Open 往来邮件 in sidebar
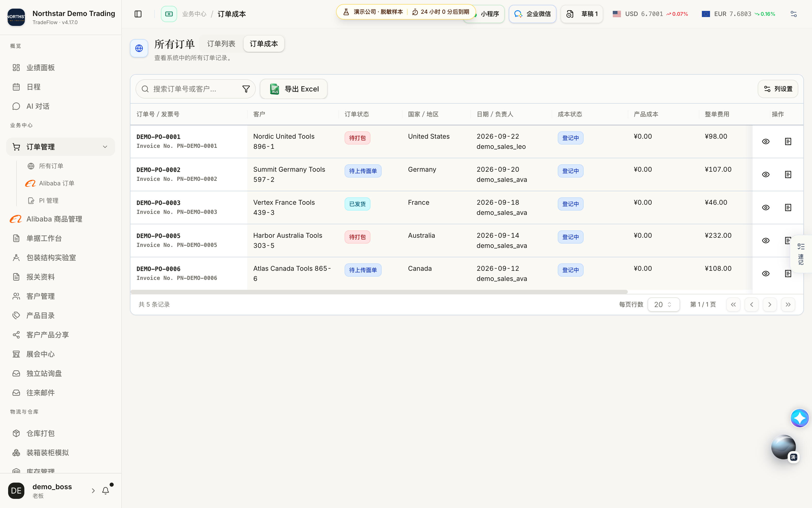This screenshot has width=812, height=508. click(x=60, y=393)
